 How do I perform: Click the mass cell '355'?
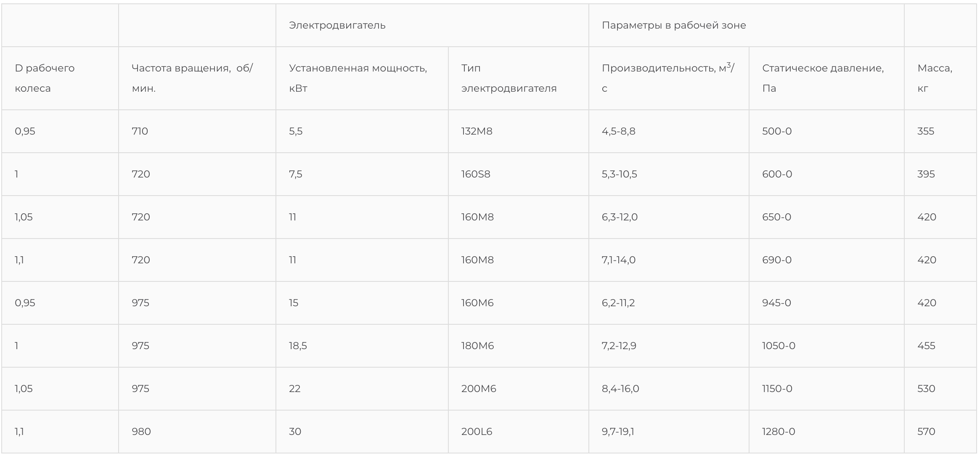925,131
